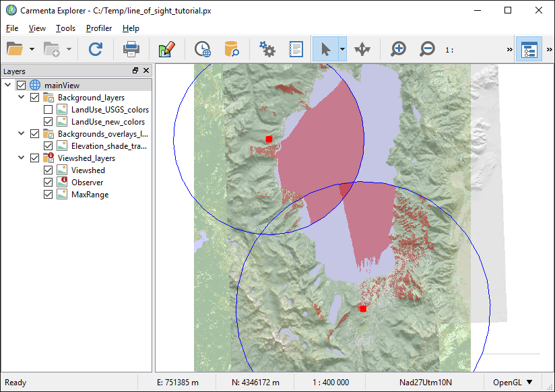Click the Zoom Out magnifier icon
This screenshot has width=555, height=392.
coord(427,49)
